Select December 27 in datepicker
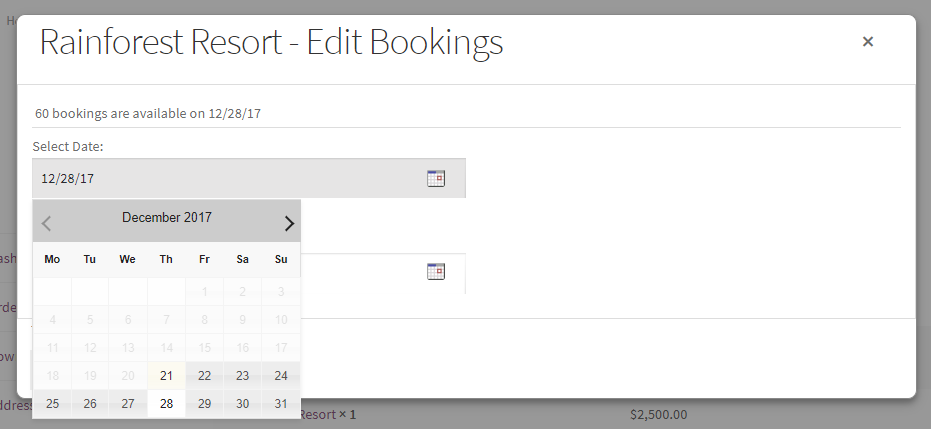Screen dimensions: 931x429 (x=128, y=404)
